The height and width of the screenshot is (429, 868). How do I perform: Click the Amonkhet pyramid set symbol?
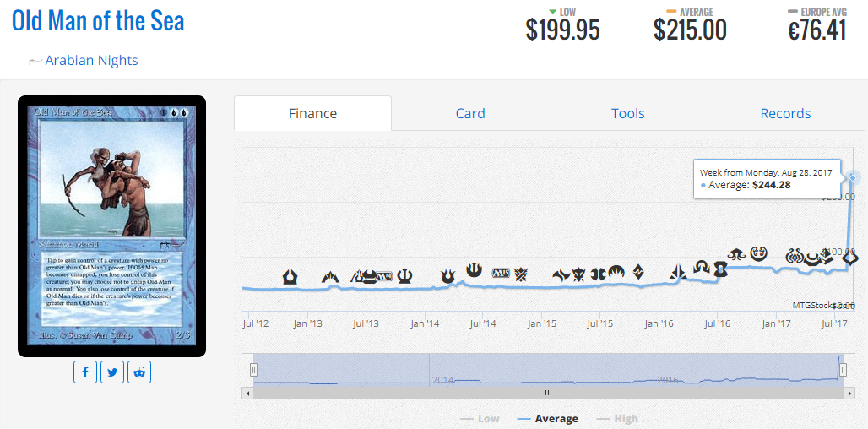(x=827, y=256)
